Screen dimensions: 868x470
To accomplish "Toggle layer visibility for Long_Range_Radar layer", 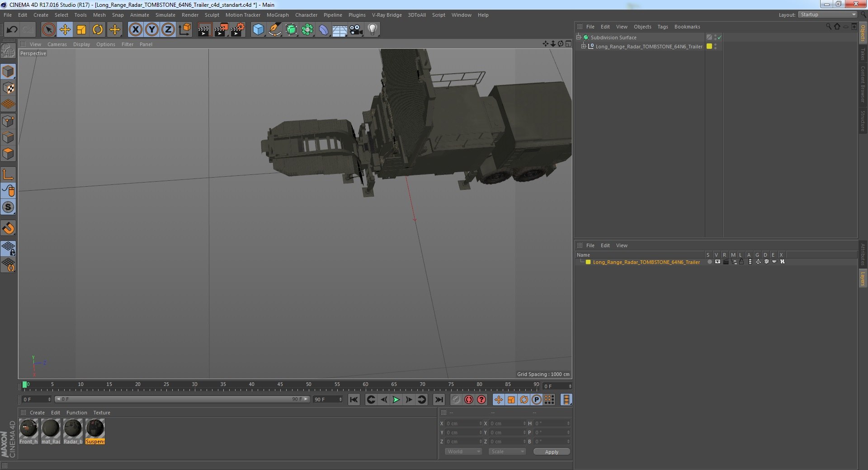I will [717, 262].
